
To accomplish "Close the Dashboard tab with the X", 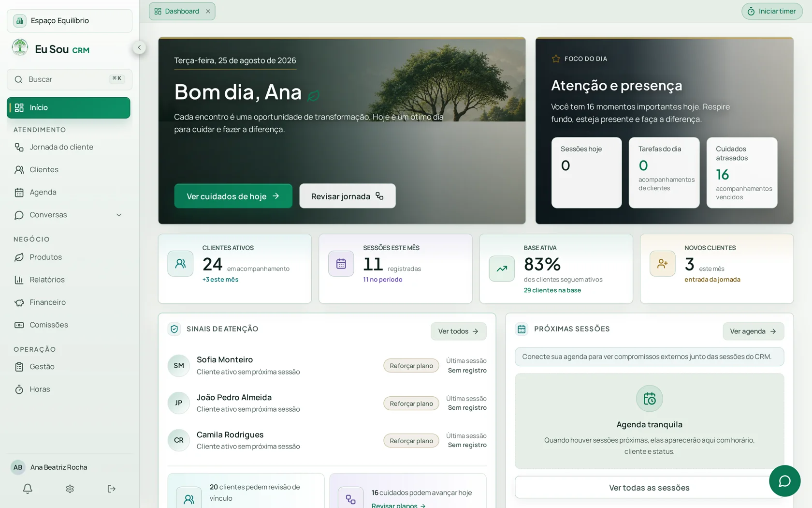I will [x=208, y=11].
